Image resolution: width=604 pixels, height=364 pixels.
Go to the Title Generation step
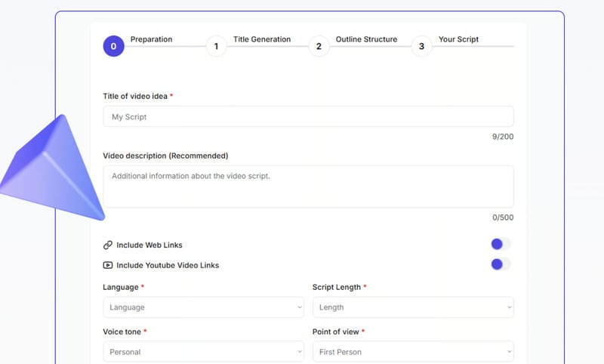click(x=261, y=39)
